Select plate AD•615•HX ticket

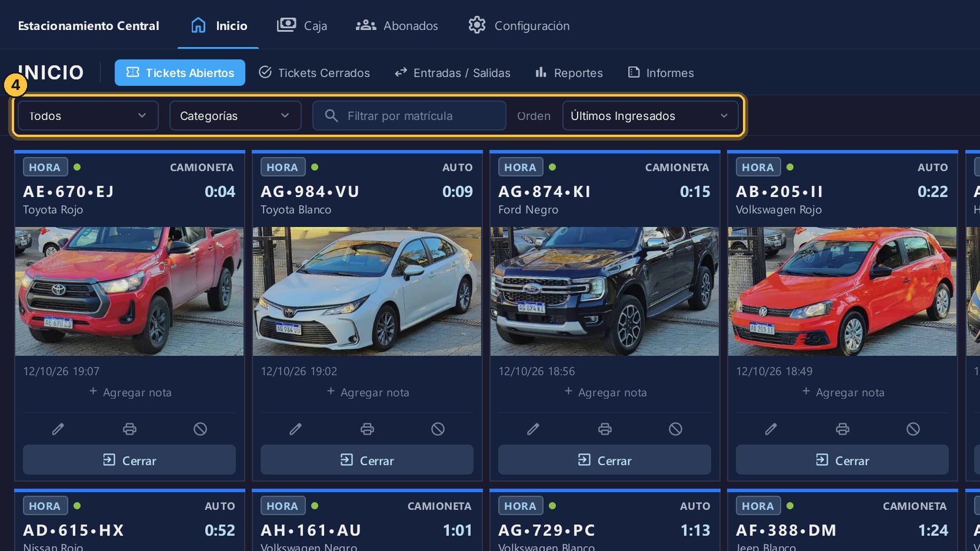coord(73,530)
